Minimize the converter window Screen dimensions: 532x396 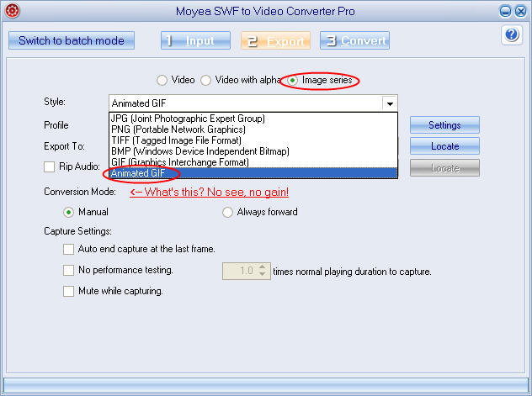[505, 11]
